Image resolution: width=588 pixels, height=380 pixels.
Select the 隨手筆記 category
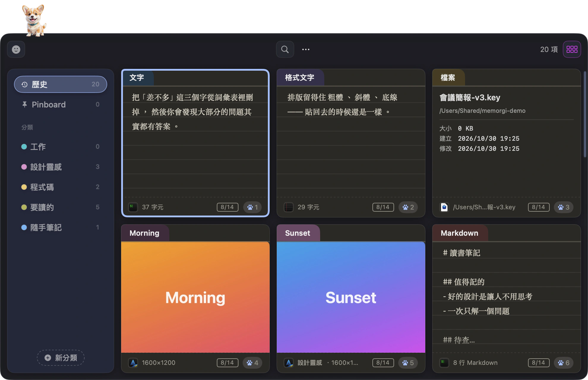(61, 227)
